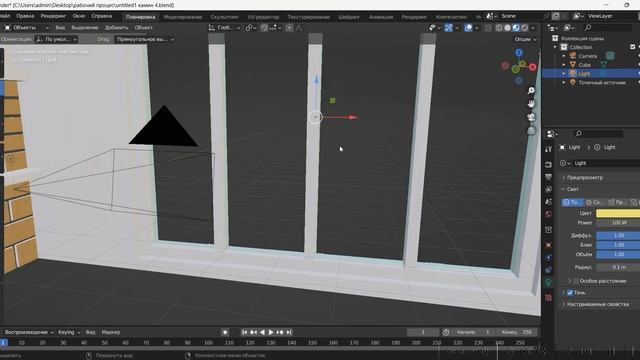Open the Tool properties tab
This screenshot has height=360, width=640.
548,149
